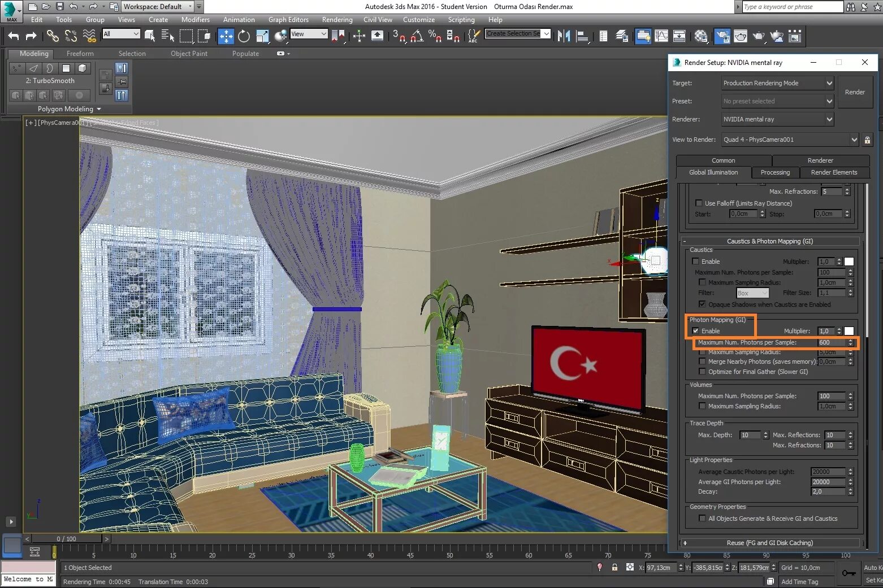This screenshot has width=883, height=588.
Task: Click Photon Mapping multiplier white color swatch
Action: 849,331
